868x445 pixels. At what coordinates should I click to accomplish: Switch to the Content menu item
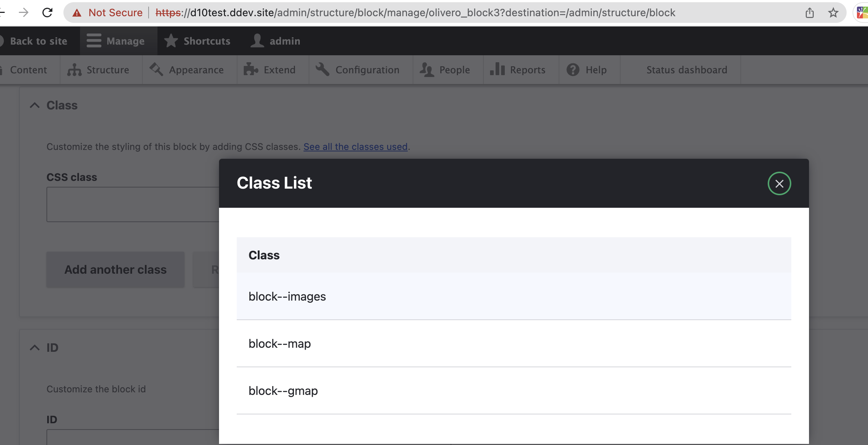[x=28, y=69]
